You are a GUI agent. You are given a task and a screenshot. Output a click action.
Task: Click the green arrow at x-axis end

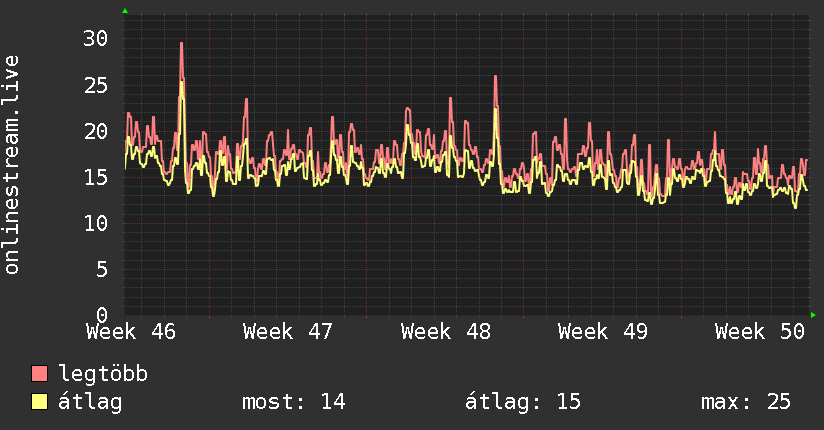pos(813,315)
